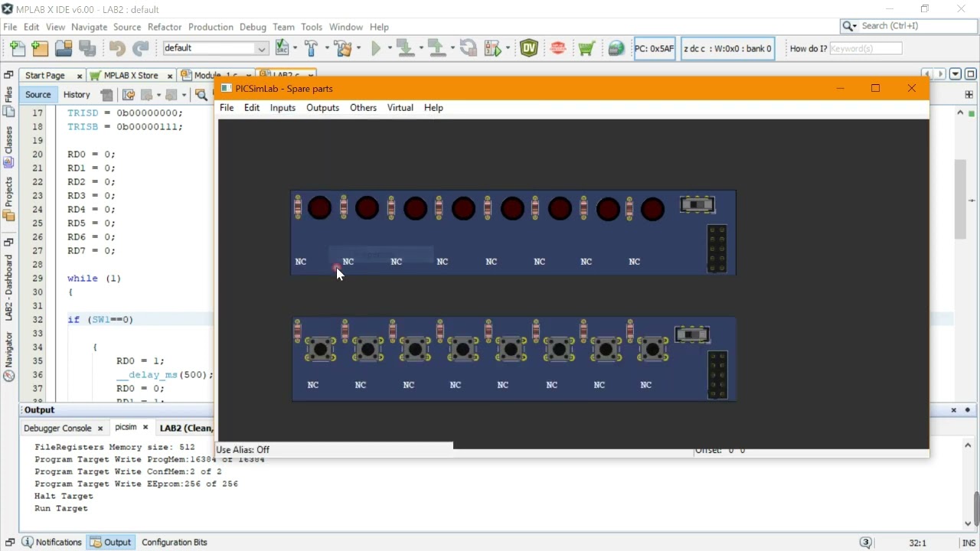The height and width of the screenshot is (551, 980).
Task: Switch to the Start Page tab
Action: click(44, 76)
